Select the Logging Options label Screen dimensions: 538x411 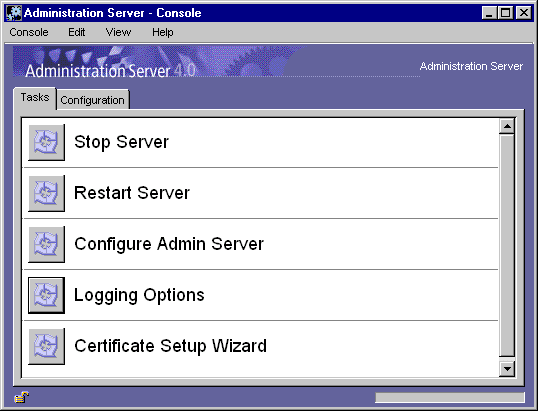coord(139,295)
